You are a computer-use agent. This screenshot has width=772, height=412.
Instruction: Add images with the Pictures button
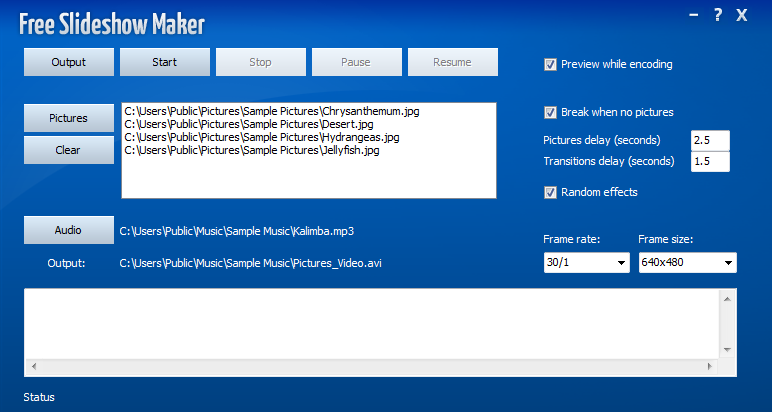click(x=68, y=118)
